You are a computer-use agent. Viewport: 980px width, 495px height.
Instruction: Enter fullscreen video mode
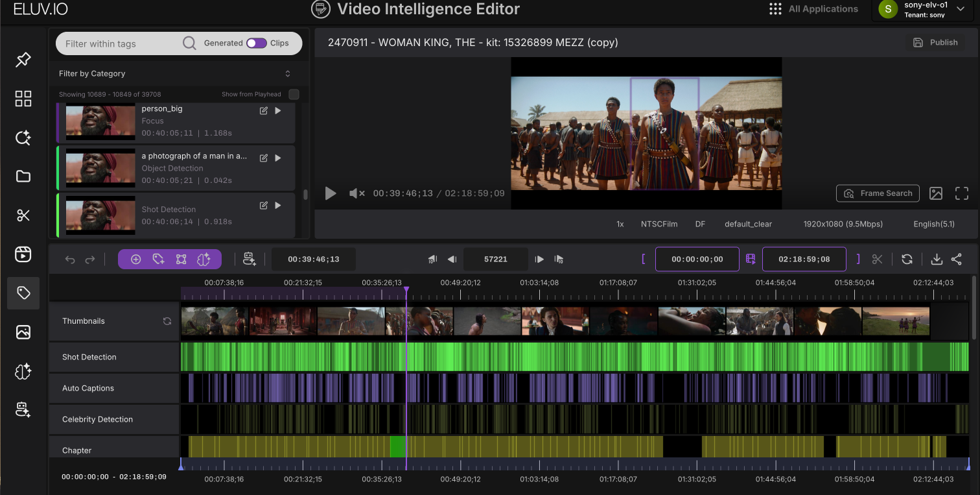[x=962, y=193]
